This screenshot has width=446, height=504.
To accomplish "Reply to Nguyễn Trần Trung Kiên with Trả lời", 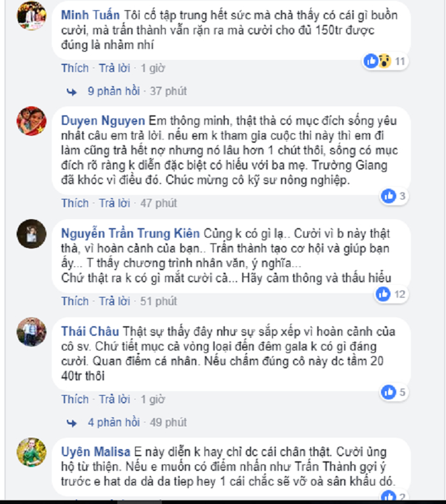I will pos(115,301).
